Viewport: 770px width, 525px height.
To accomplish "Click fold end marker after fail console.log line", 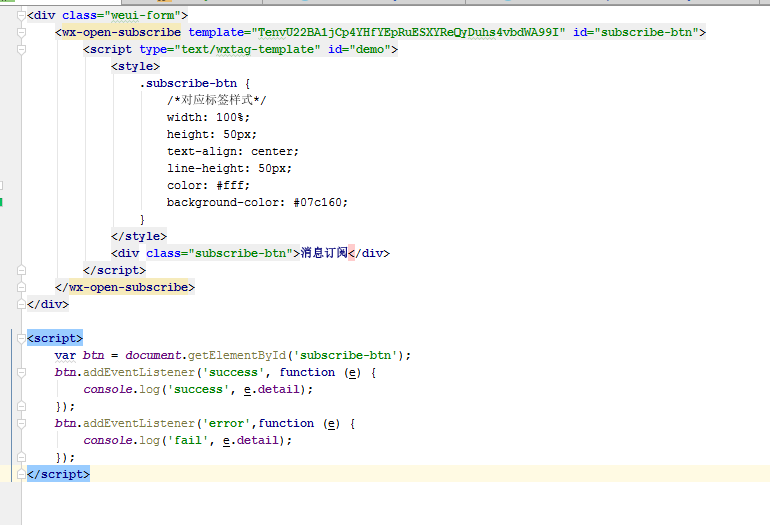I will [21, 457].
